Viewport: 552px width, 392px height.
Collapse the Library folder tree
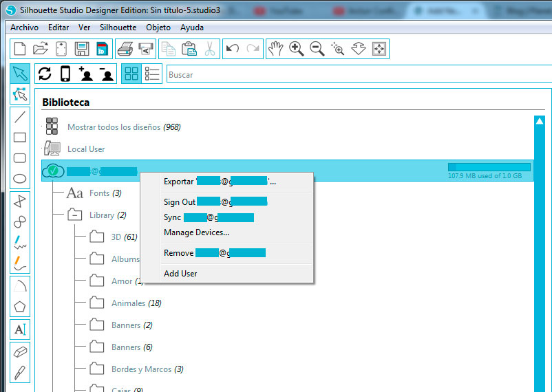point(75,215)
